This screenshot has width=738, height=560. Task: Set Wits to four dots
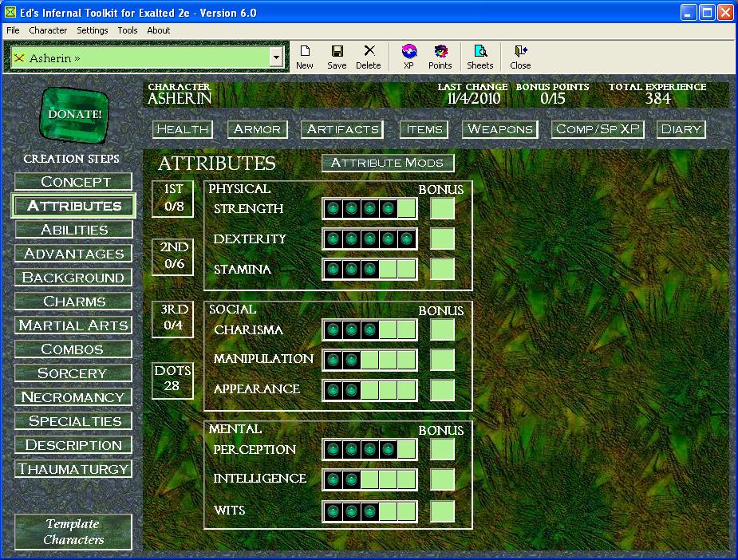coord(389,511)
